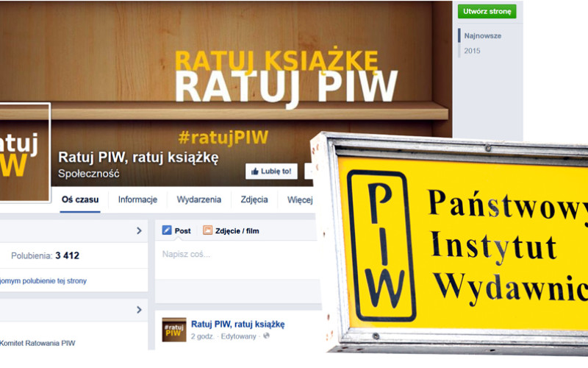Click the page title on the cover photo
This screenshot has height=368, width=588.
point(138,158)
